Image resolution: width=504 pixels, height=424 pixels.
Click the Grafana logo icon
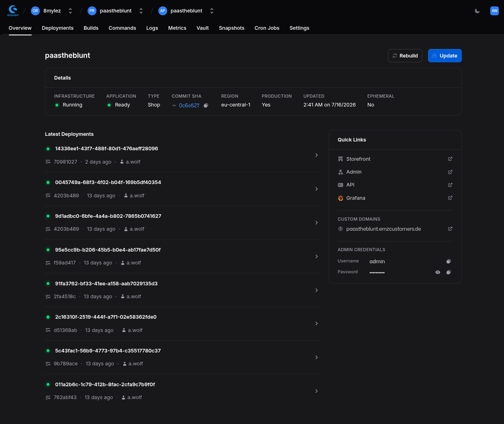coord(340,198)
